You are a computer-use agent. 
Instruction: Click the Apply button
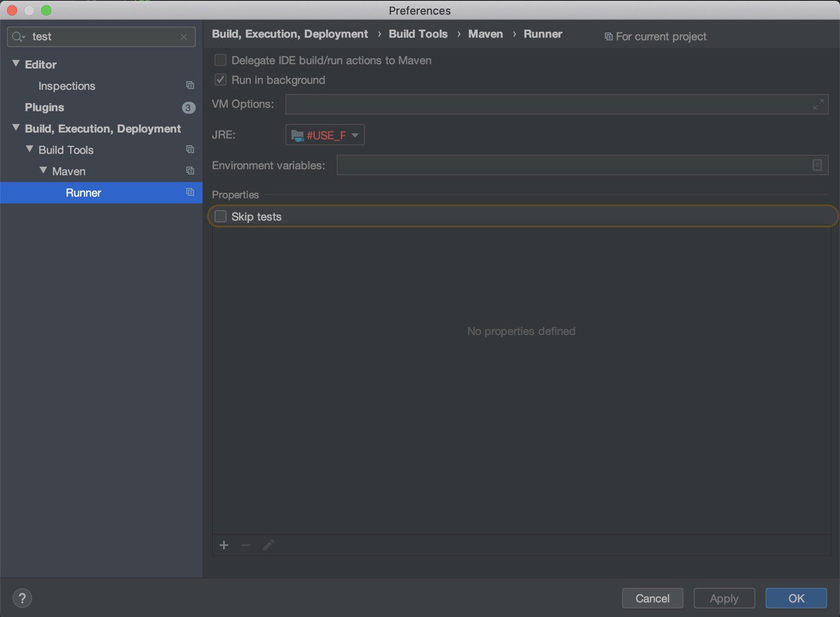click(724, 598)
